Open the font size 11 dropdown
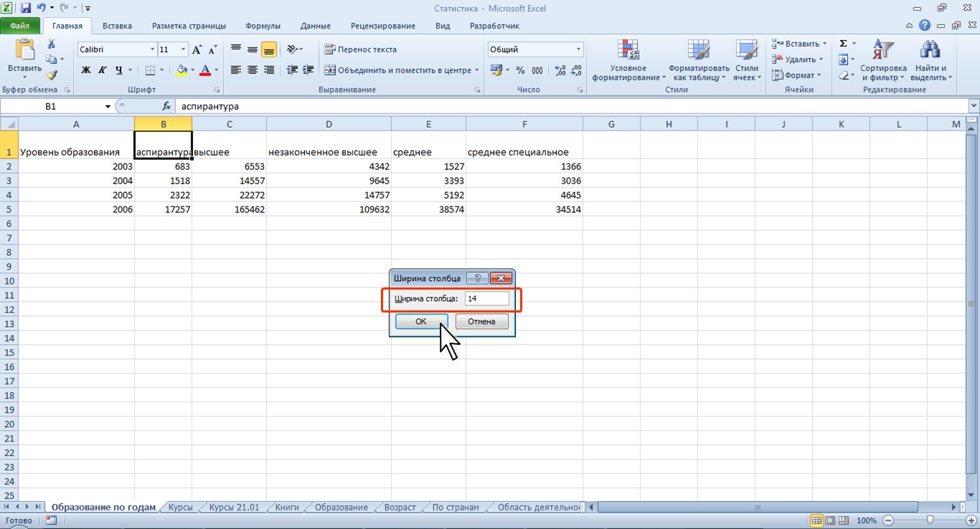This screenshot has height=529, width=980. coord(184,49)
